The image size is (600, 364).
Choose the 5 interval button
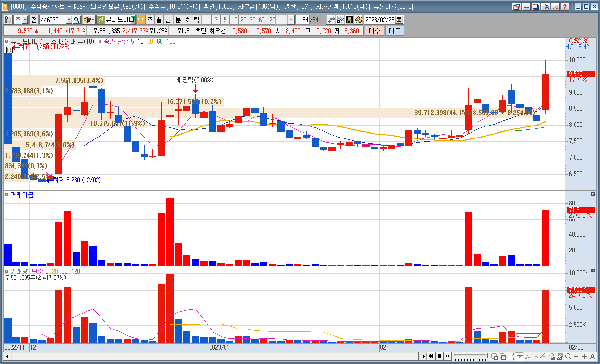click(225, 20)
